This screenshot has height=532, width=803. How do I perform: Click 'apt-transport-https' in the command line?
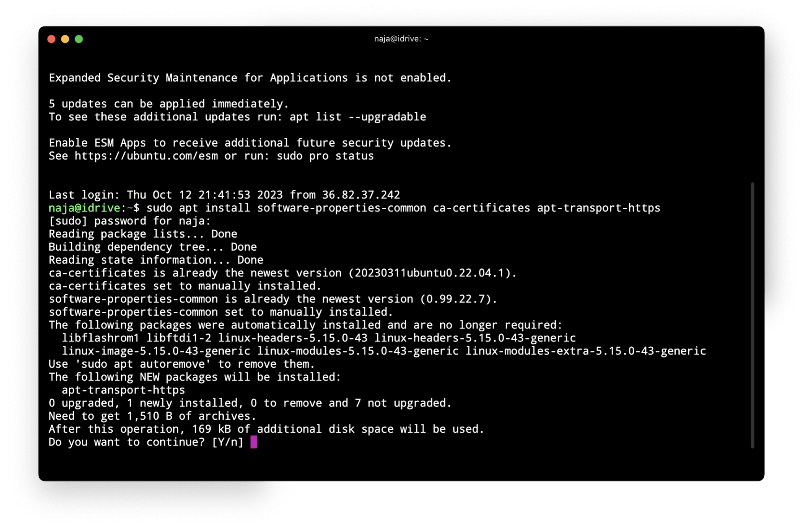(598, 208)
